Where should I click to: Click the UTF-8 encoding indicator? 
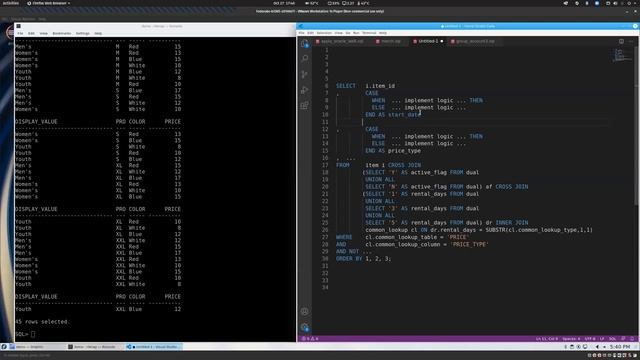click(x=590, y=339)
